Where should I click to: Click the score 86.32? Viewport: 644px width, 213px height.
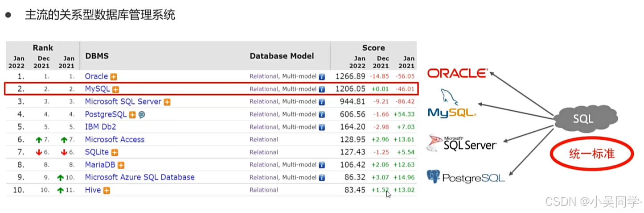[355, 177]
